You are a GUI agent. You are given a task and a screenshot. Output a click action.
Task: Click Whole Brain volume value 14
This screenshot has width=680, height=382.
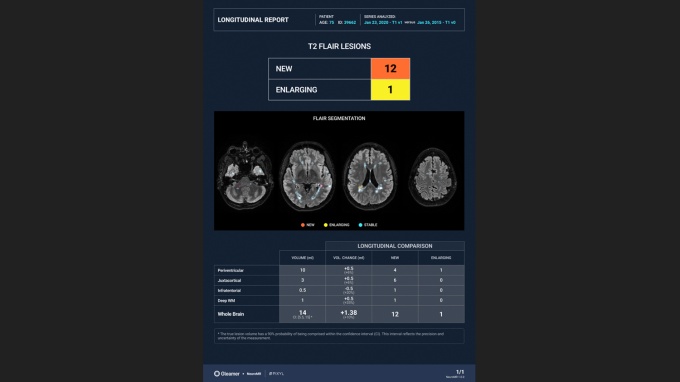click(x=302, y=313)
